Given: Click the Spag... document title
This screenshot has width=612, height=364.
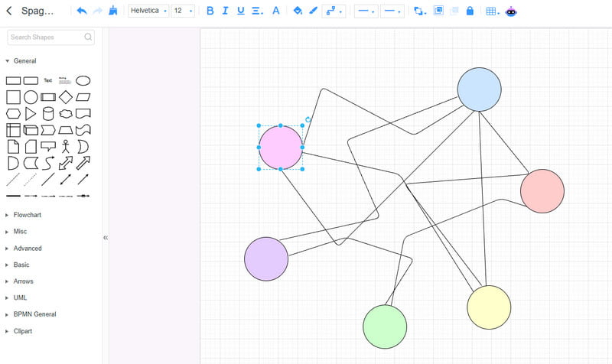Looking at the screenshot, I should click(x=37, y=11).
